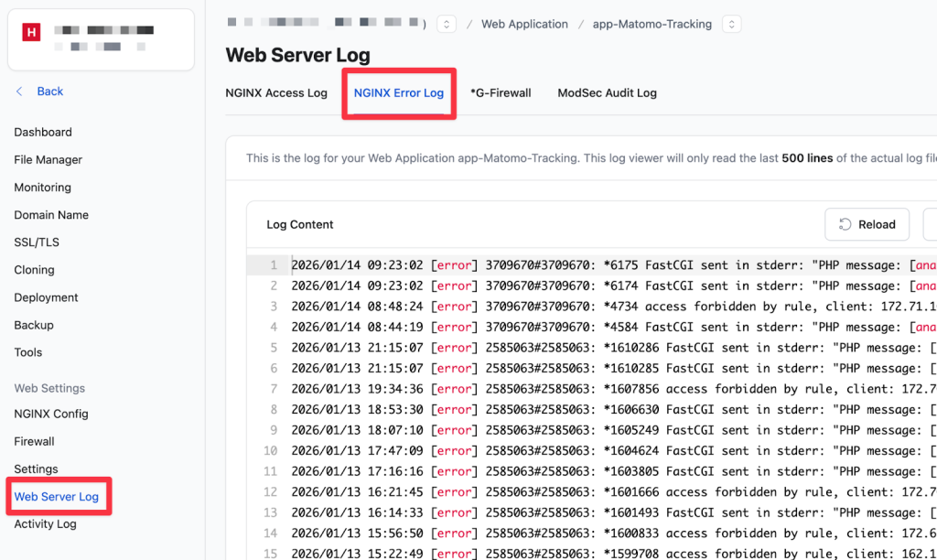Select Domain Name in the sidebar
Image resolution: width=937 pixels, height=560 pixels.
51,215
